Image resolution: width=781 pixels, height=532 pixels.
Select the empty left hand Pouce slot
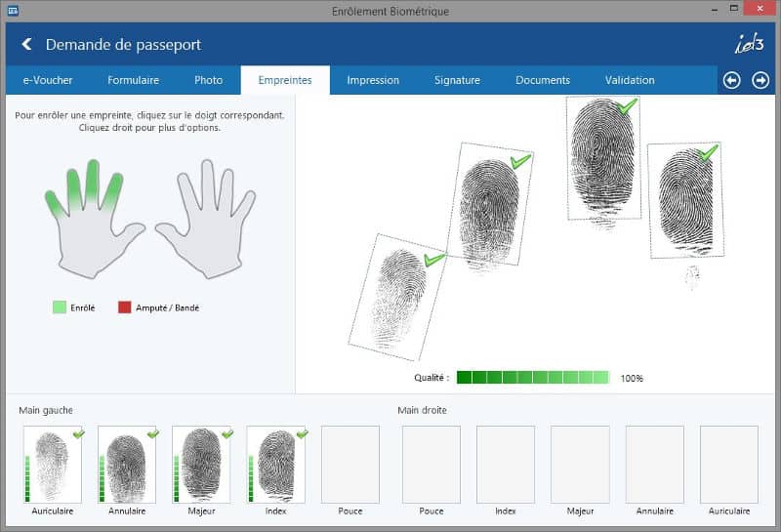[350, 465]
